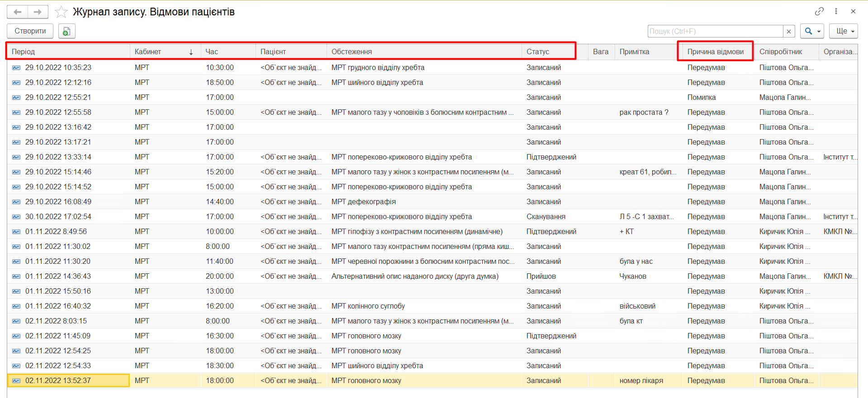Click the Причина відмови column header
This screenshot has height=398, width=868.
click(x=715, y=52)
